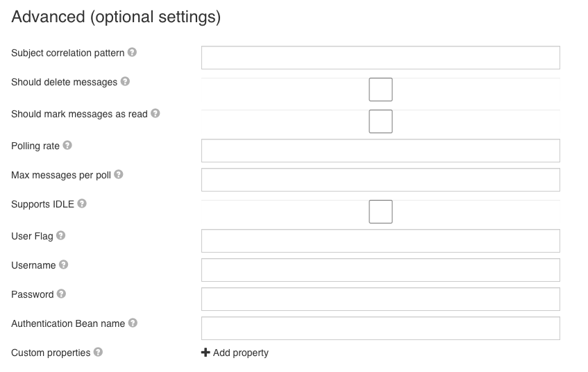The image size is (588, 372).
Task: Enable the Should delete messages checkbox
Action: click(380, 90)
